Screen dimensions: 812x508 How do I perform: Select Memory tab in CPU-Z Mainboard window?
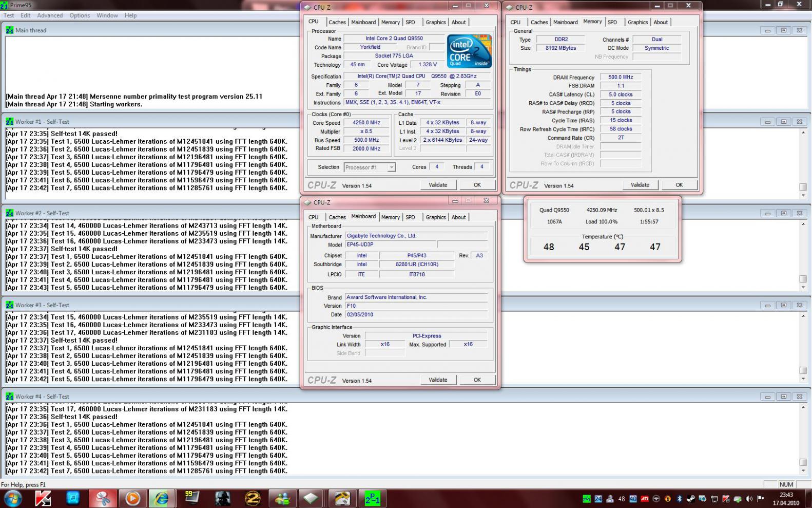click(390, 217)
